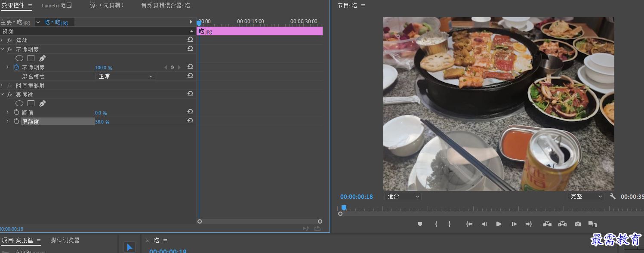The image size is (644, 253).
Task: Expand the 阈值 parameter slider
Action: [x=7, y=112]
